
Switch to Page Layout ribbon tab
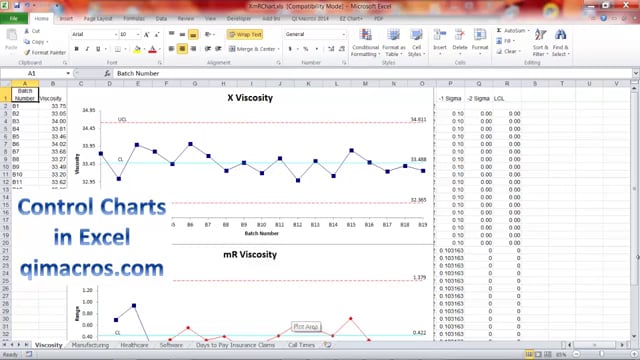coord(98,19)
